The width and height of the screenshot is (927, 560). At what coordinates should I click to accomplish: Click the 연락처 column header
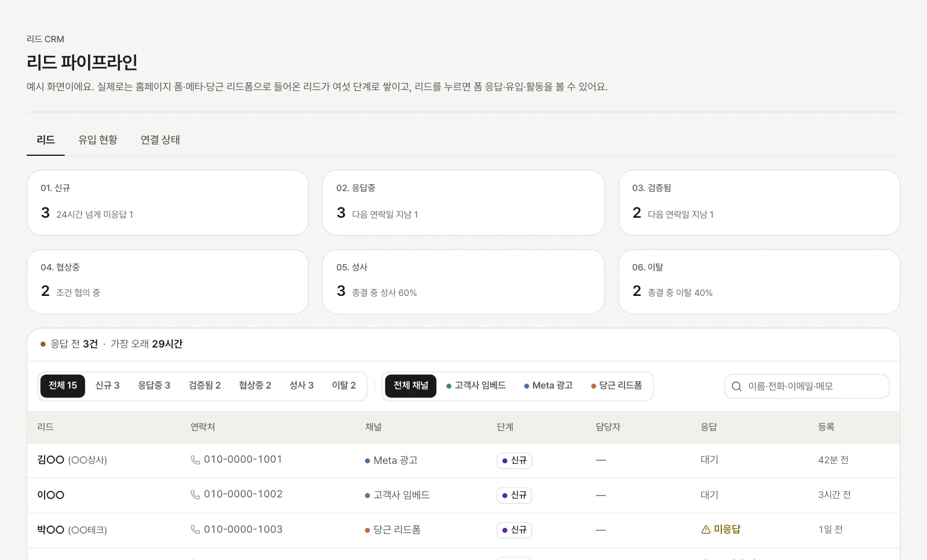(203, 427)
